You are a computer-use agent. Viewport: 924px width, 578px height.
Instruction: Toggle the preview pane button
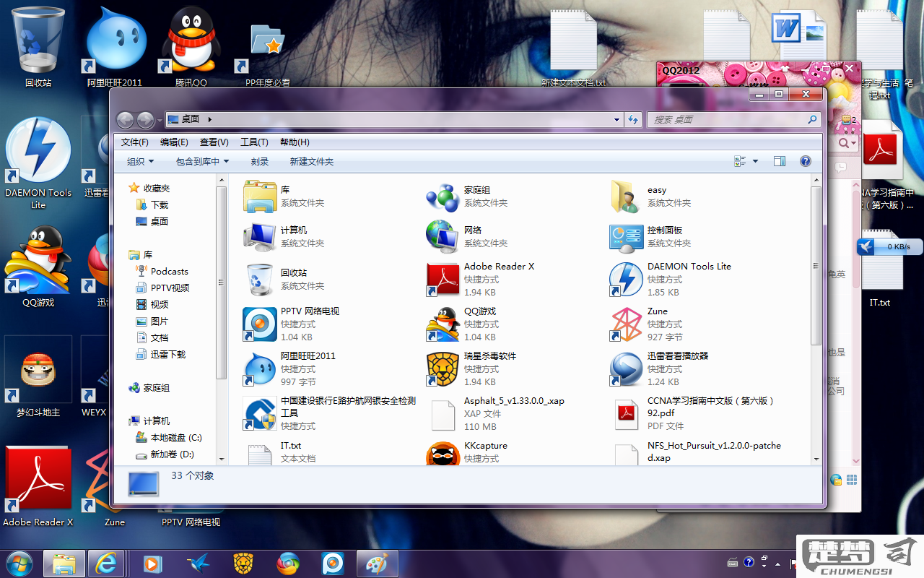point(780,161)
